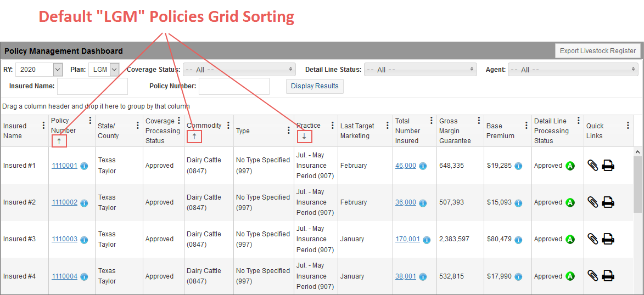Click into the Insured Name text field
The width and height of the screenshot is (644, 295).
[x=92, y=86]
